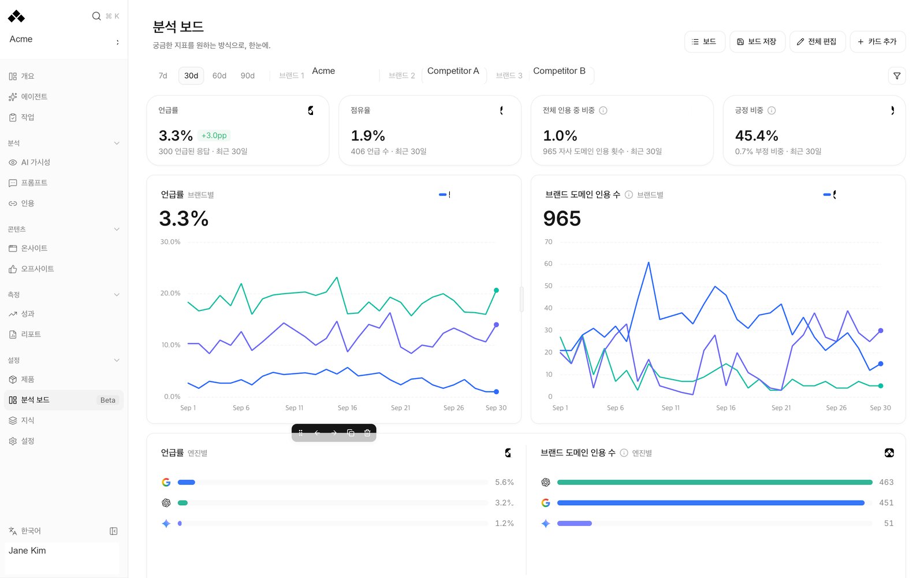The height and width of the screenshot is (578, 924).
Task: Delete card using the trash icon
Action: (367, 432)
